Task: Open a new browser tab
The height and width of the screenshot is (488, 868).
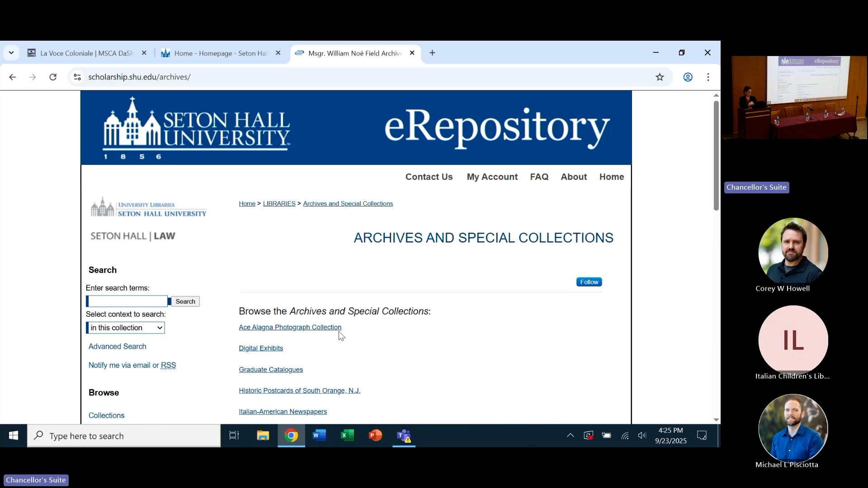Action: pos(432,53)
